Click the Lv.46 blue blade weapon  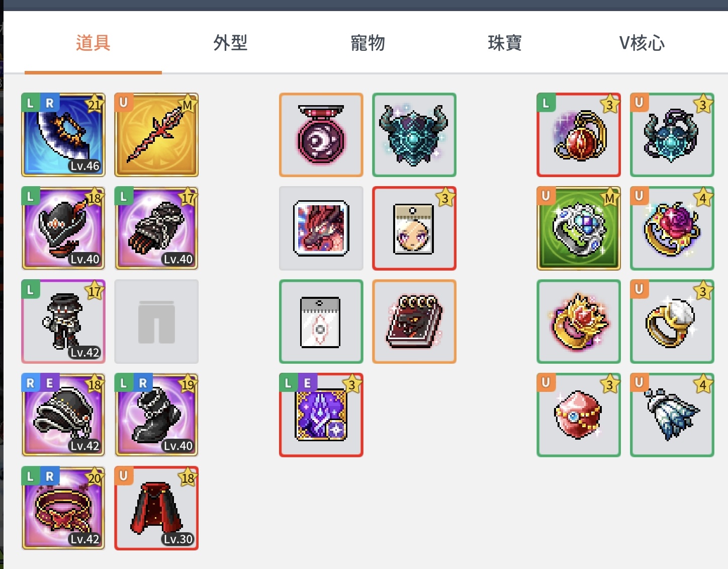[63, 135]
